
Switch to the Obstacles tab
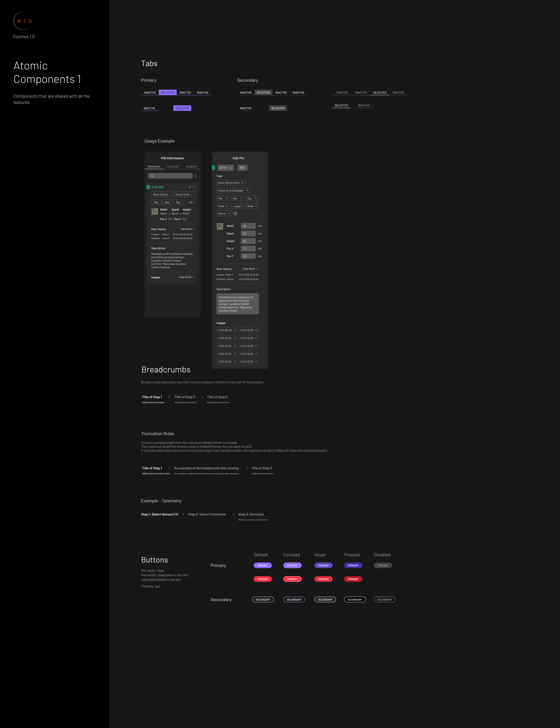(172, 166)
